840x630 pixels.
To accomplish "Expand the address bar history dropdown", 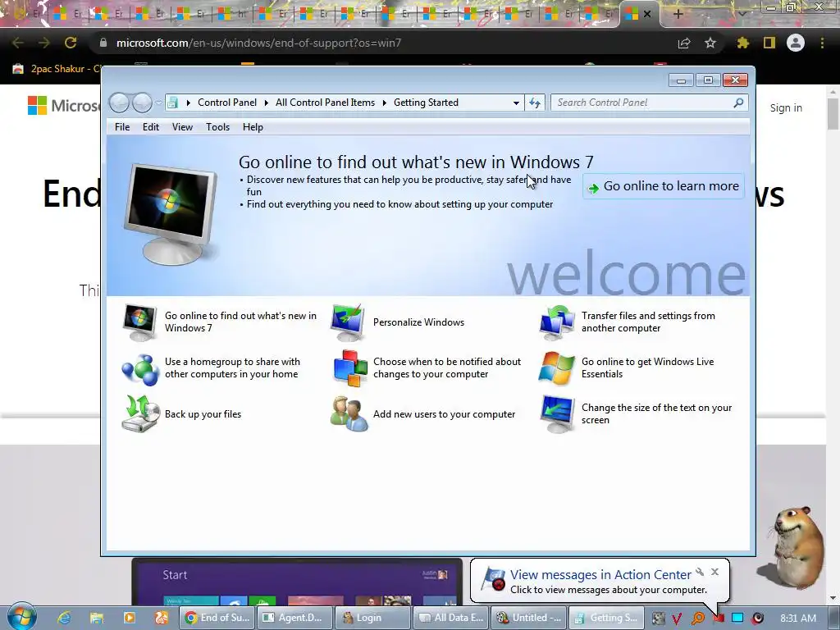I will tap(516, 103).
